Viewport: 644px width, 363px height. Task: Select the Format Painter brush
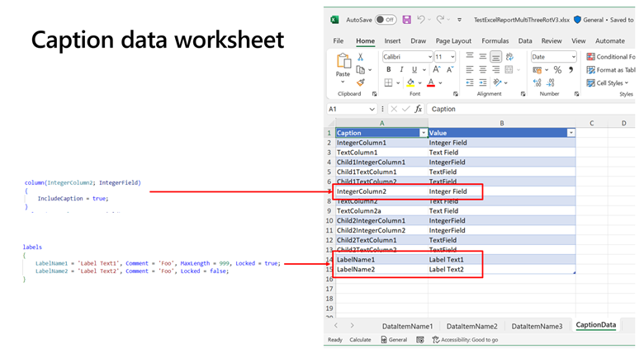pyautogui.click(x=361, y=82)
